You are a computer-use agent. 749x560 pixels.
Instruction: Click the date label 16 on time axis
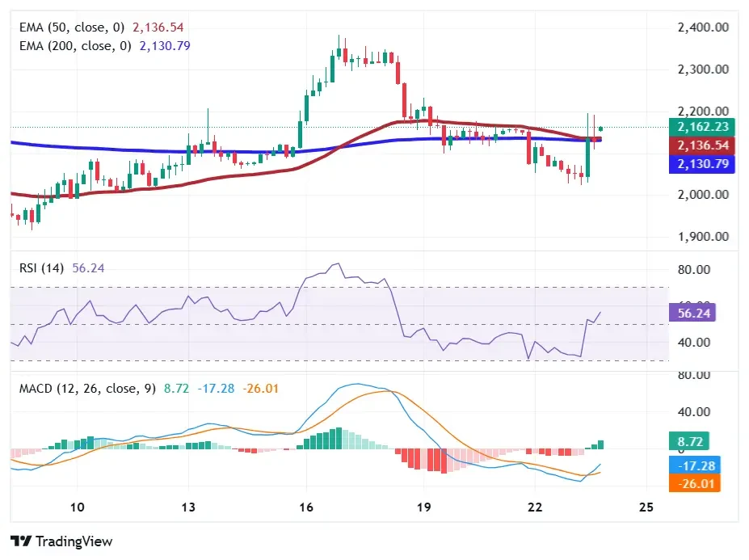305,507
